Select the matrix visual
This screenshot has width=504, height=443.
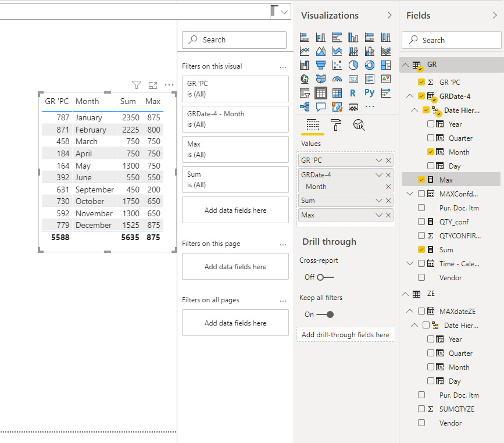point(337,93)
